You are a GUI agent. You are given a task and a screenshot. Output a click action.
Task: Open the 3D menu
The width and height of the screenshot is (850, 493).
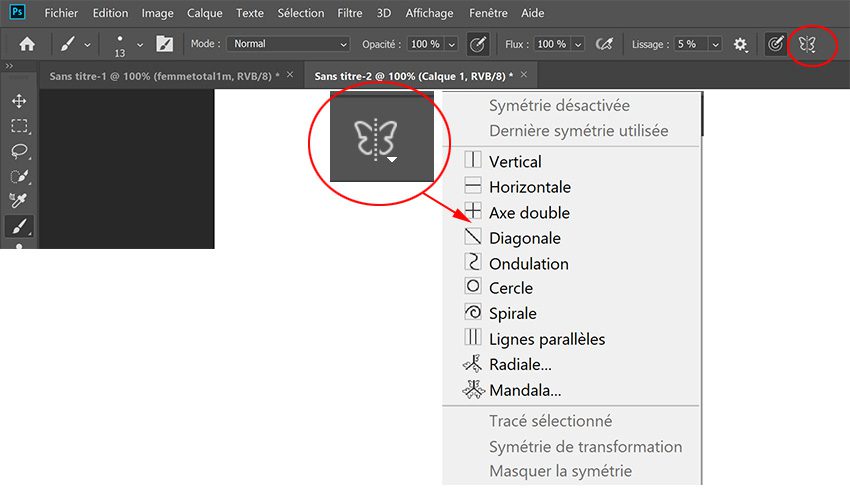[384, 13]
